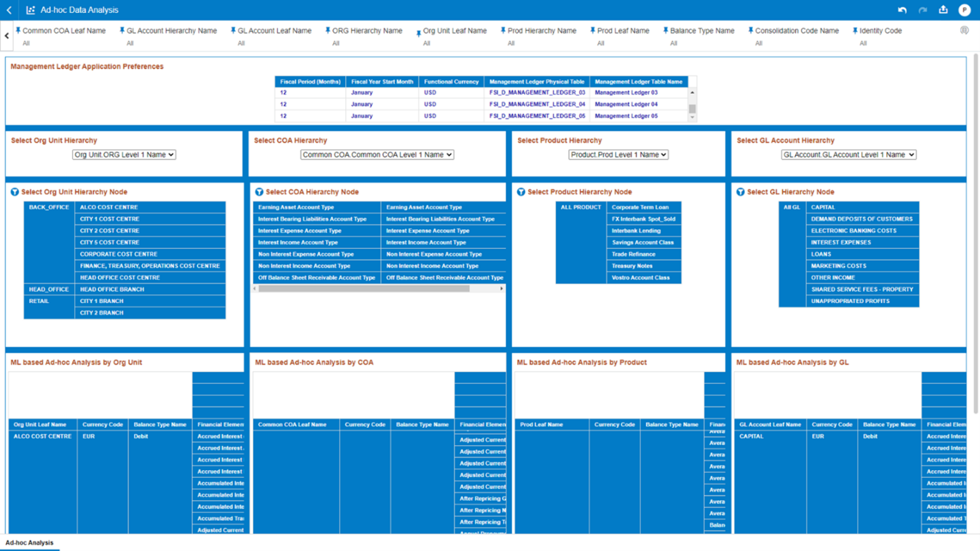Open the Product.Prod Level 1 Name dropdown
The height and width of the screenshot is (551, 980).
click(618, 154)
